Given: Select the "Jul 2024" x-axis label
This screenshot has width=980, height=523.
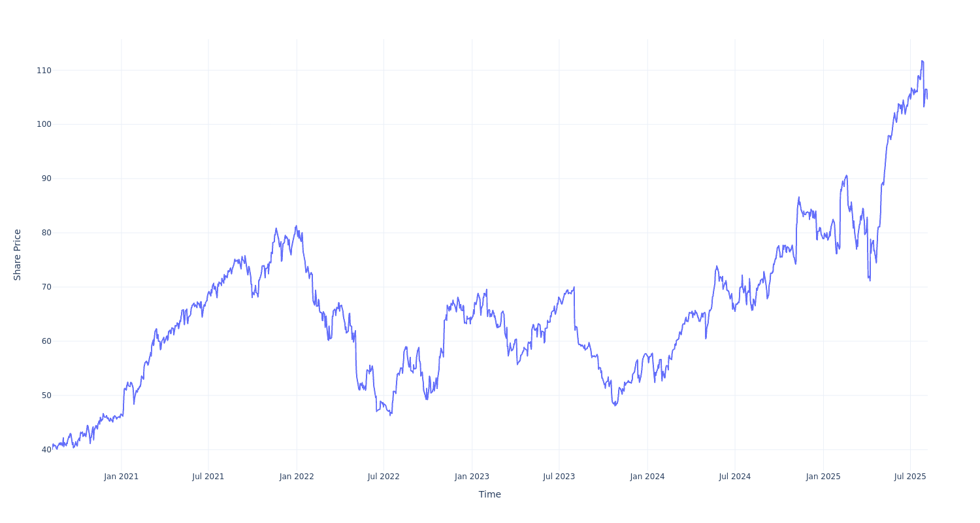Looking at the screenshot, I should click(734, 477).
